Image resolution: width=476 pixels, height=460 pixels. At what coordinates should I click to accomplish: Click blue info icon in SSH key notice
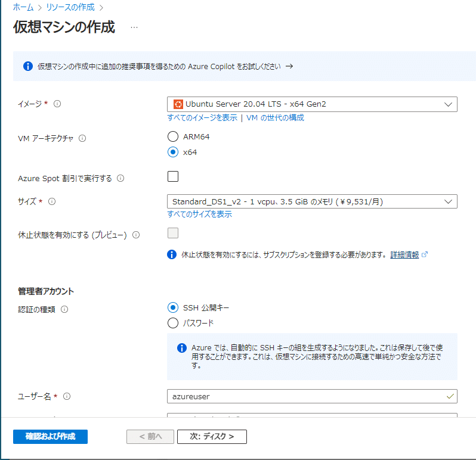(x=182, y=348)
